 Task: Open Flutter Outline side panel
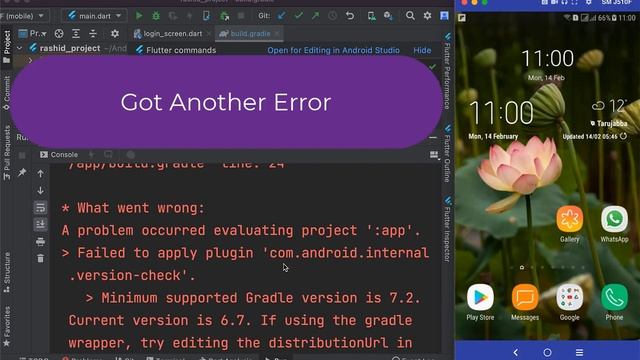[x=447, y=153]
